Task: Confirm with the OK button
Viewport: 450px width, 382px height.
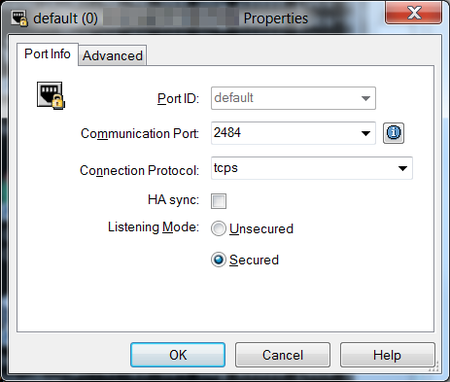Action: click(178, 355)
